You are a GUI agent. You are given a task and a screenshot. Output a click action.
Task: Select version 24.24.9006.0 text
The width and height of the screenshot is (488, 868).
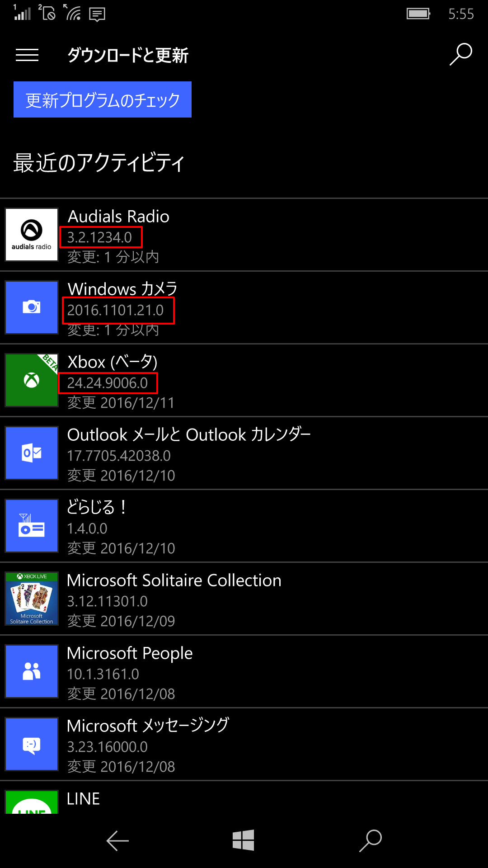tap(108, 383)
